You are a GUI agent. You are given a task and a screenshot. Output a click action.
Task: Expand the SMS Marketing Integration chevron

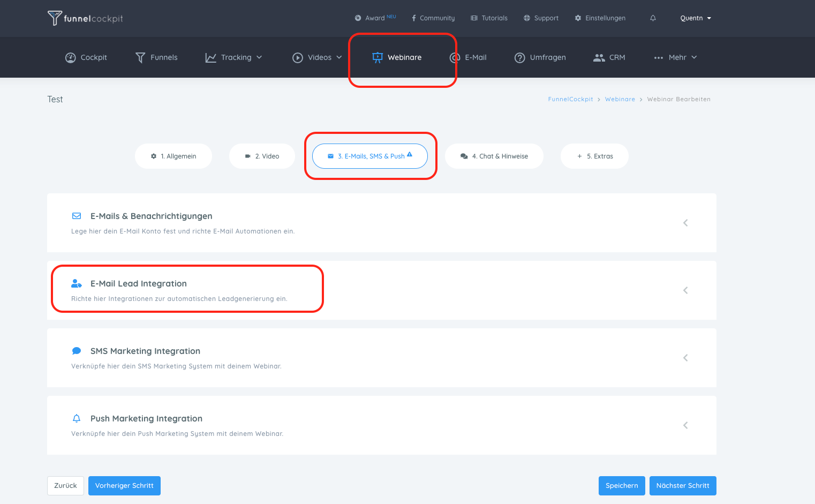pos(685,358)
